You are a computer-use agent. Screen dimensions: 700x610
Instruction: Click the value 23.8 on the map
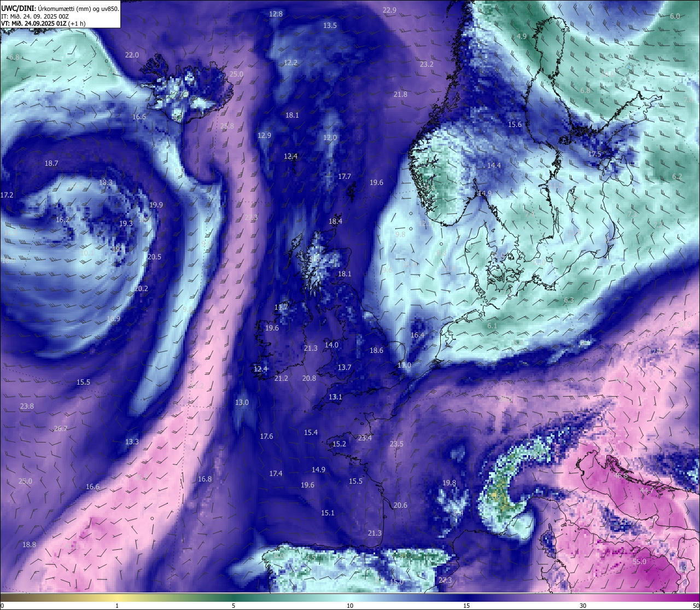27,406
